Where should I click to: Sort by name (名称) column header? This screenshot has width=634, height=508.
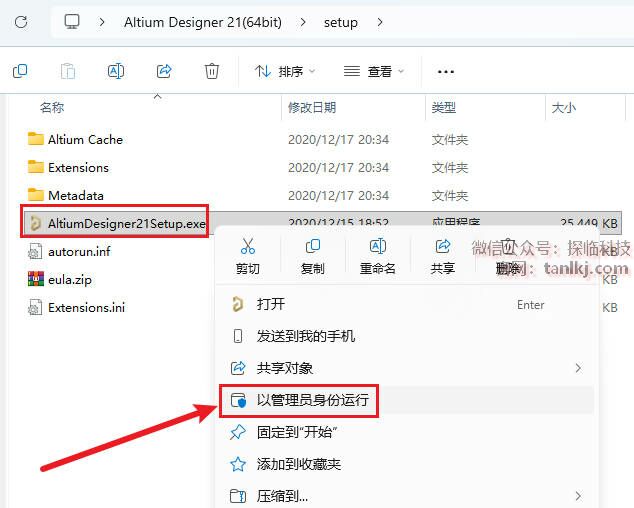52,108
